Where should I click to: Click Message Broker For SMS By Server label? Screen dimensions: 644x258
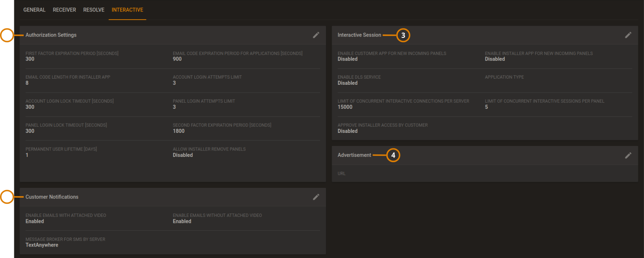coord(65,239)
